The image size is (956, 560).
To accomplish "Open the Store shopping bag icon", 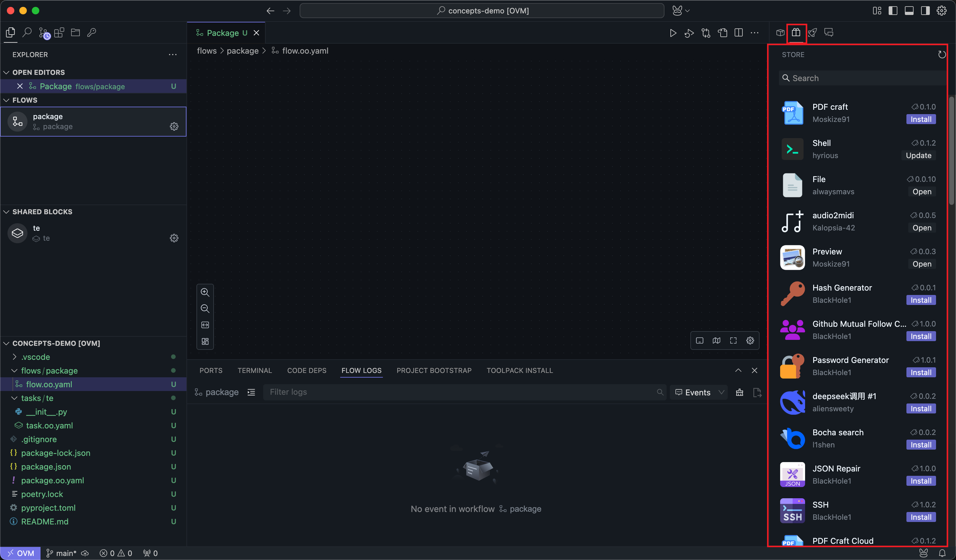I will 796,33.
